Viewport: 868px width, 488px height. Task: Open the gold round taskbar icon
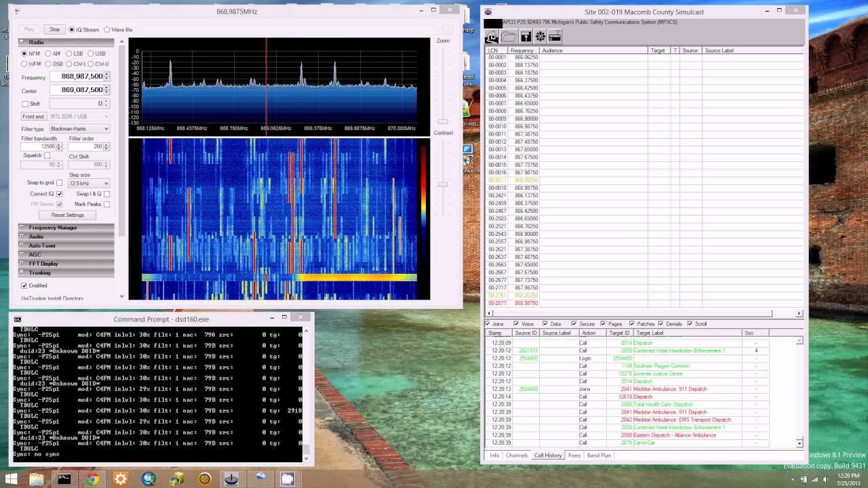[x=205, y=479]
